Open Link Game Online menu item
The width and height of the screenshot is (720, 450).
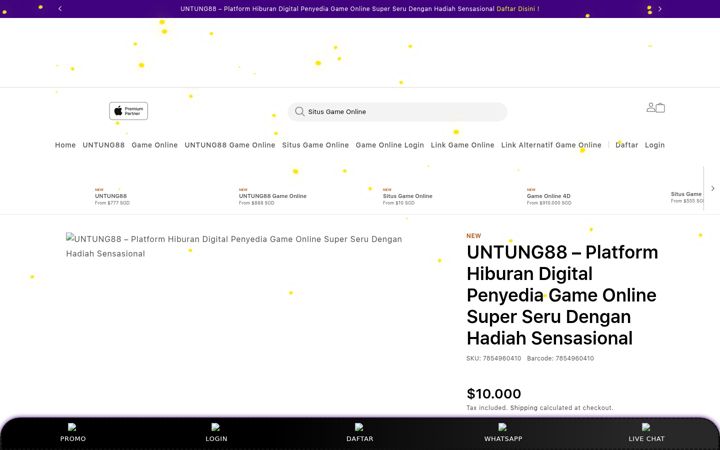tap(462, 145)
